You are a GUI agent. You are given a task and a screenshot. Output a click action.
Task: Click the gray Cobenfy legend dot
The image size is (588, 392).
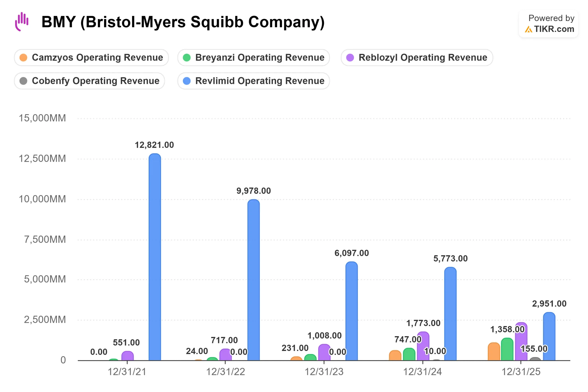click(x=23, y=81)
